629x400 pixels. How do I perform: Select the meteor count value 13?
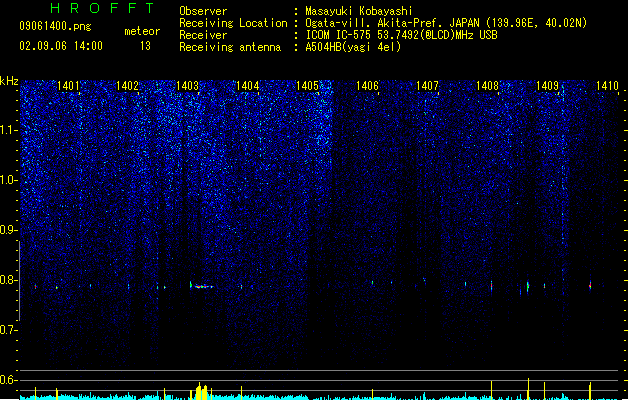pos(145,46)
